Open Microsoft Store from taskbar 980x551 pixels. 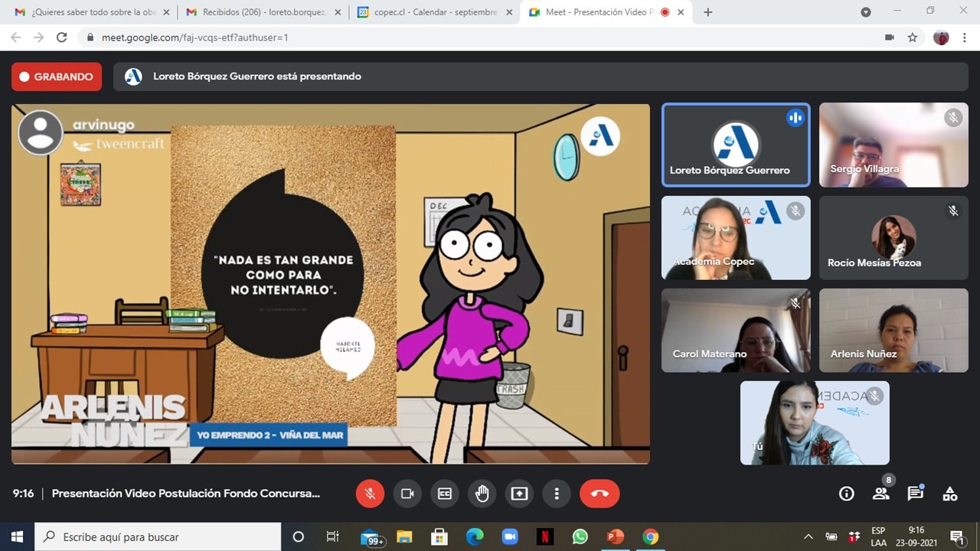[439, 536]
